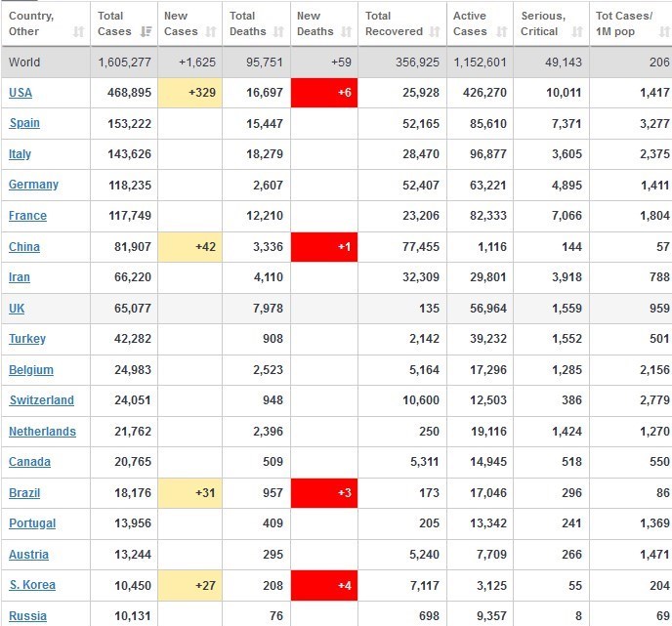Select UK total deaths 7,978
The width and height of the screenshot is (672, 626).
[268, 309]
